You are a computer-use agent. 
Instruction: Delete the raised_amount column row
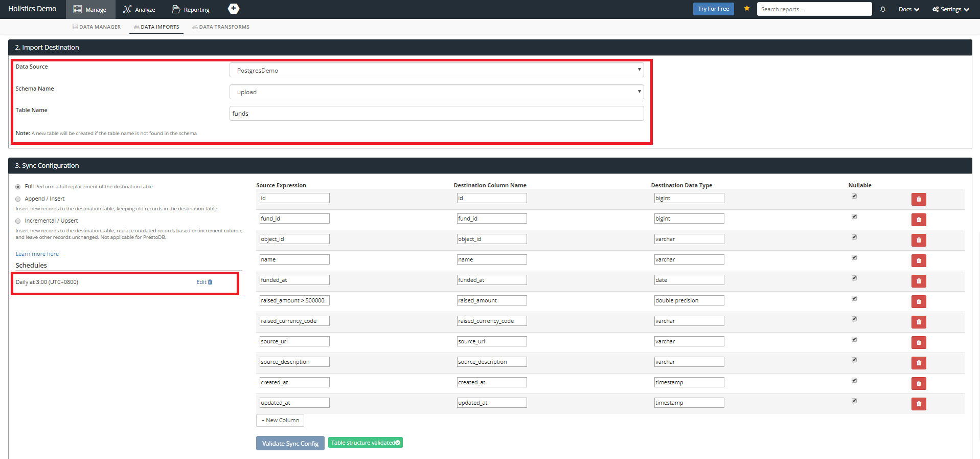pos(918,301)
